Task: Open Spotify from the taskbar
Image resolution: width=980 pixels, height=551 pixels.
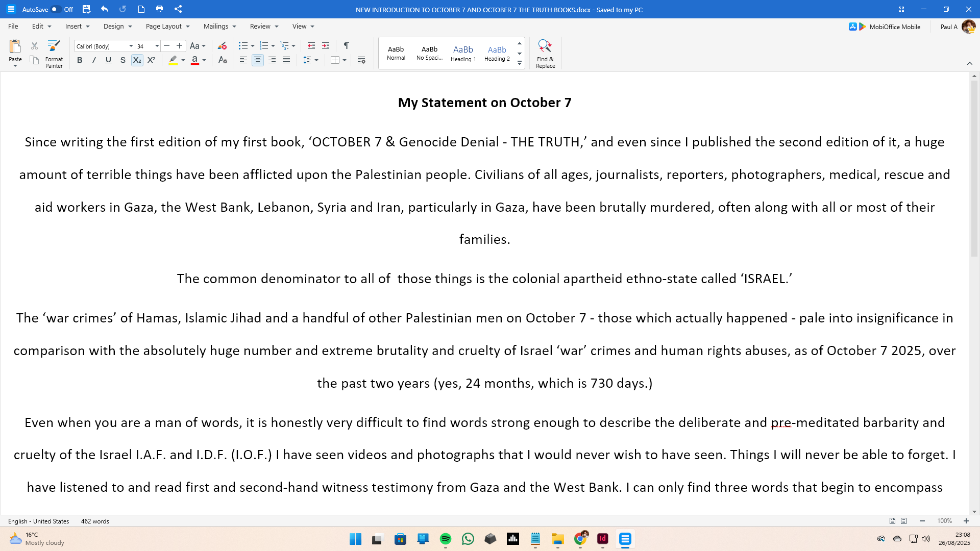Action: tap(445, 539)
